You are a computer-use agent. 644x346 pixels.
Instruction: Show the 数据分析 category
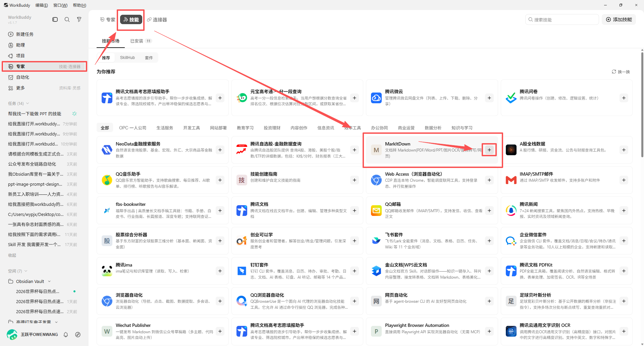(x=433, y=128)
